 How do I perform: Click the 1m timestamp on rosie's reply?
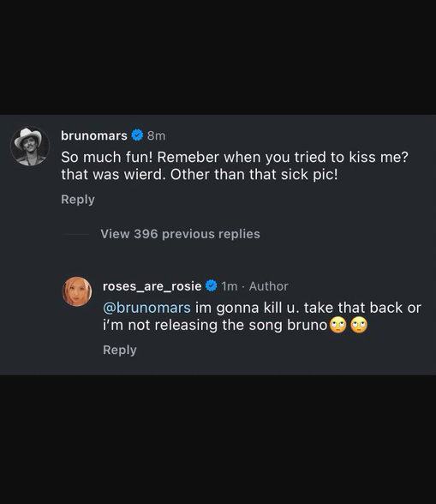(229, 286)
